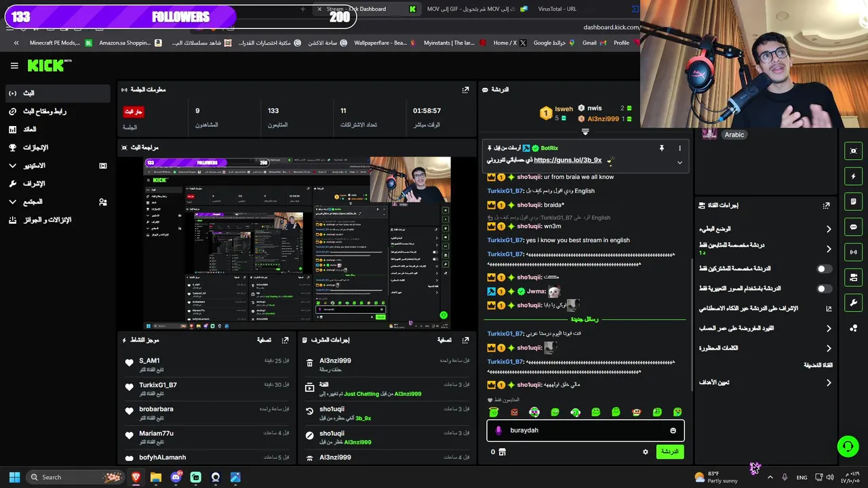Send message with green الدردشة button
Screen dimensions: 868x488
pyautogui.click(x=670, y=451)
